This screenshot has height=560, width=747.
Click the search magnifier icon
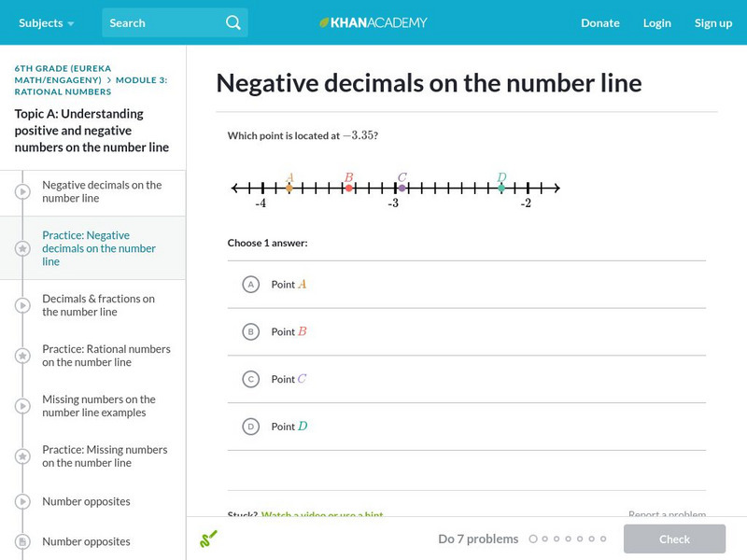pos(233,22)
